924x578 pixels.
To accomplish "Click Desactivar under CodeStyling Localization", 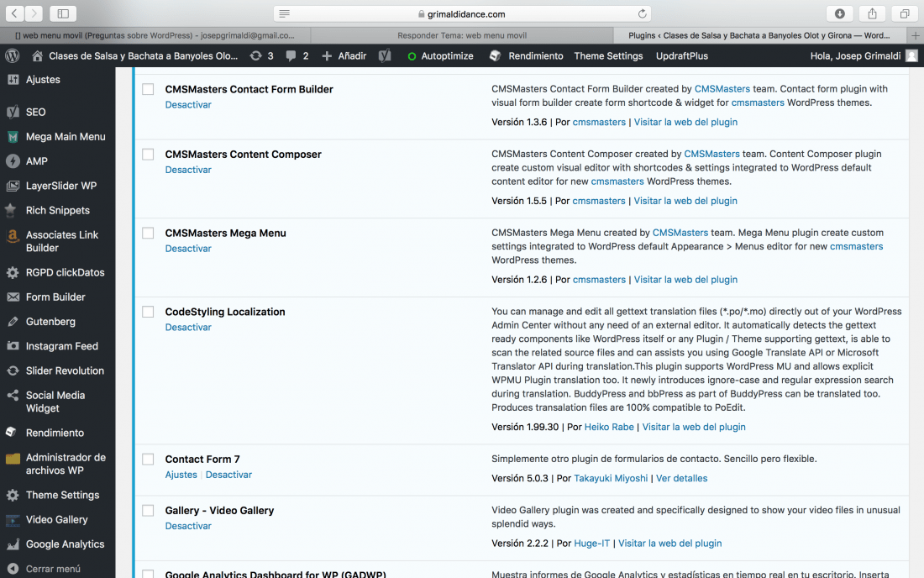I will (x=188, y=327).
